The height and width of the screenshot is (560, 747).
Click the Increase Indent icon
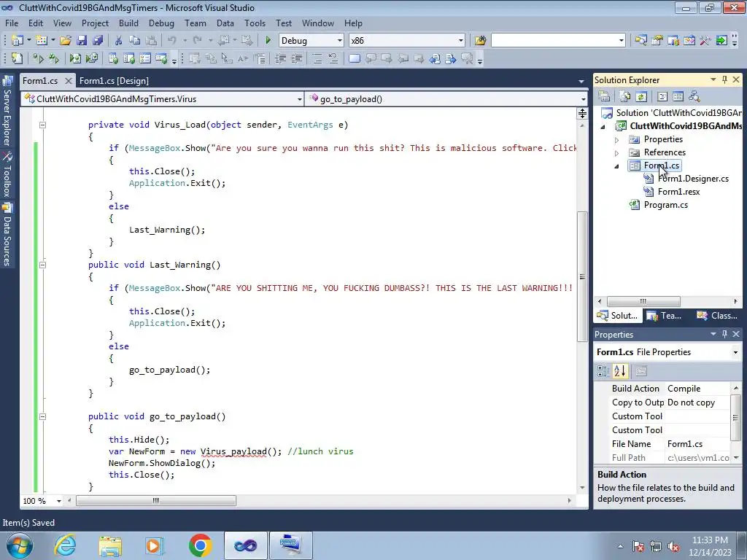pyautogui.click(x=297, y=58)
